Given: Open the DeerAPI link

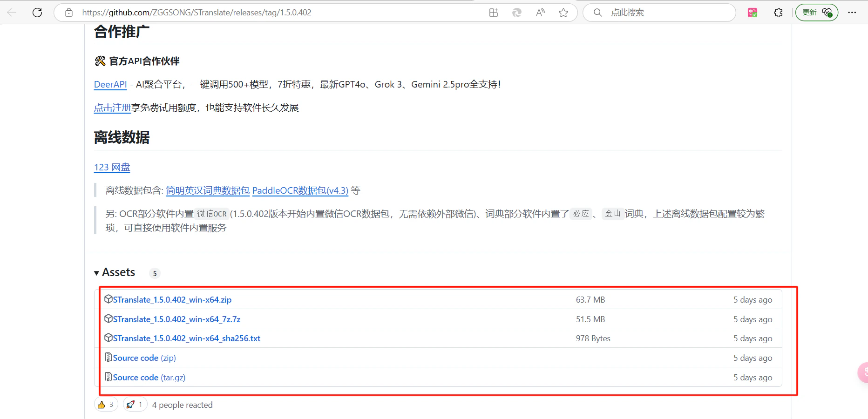Looking at the screenshot, I should pos(110,84).
